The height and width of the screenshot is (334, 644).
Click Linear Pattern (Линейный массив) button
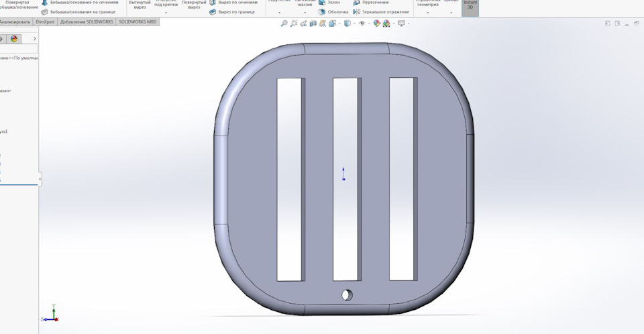(x=305, y=4)
